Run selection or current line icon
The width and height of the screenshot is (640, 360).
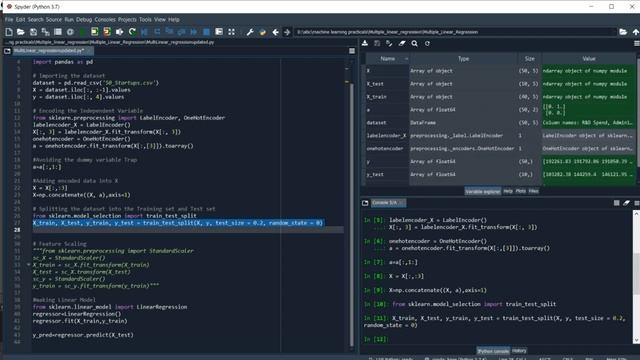click(120, 32)
